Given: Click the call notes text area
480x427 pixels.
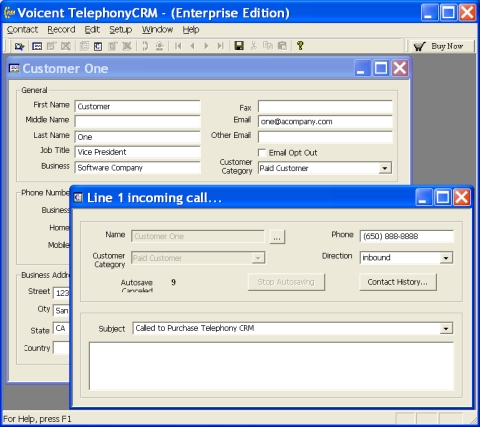Looking at the screenshot, I should 271,366.
